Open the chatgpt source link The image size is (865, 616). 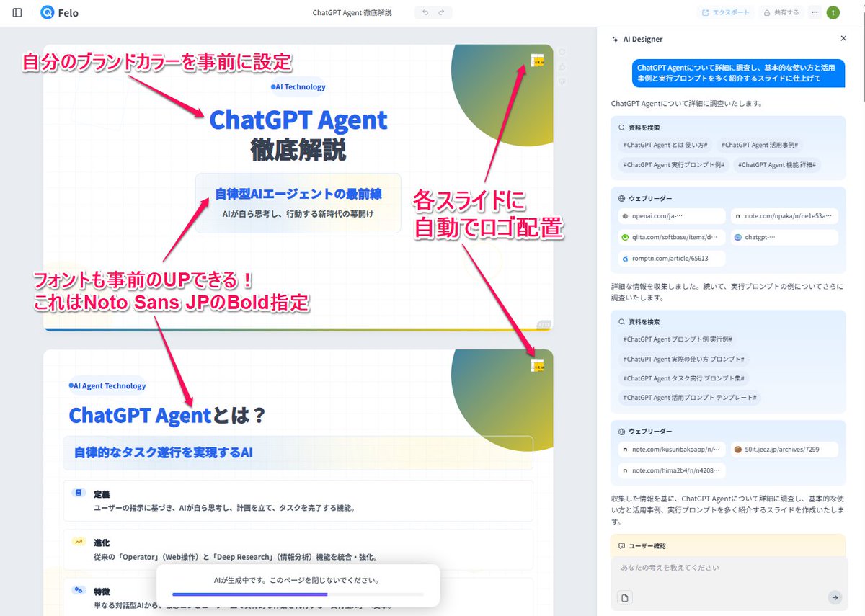click(x=784, y=237)
